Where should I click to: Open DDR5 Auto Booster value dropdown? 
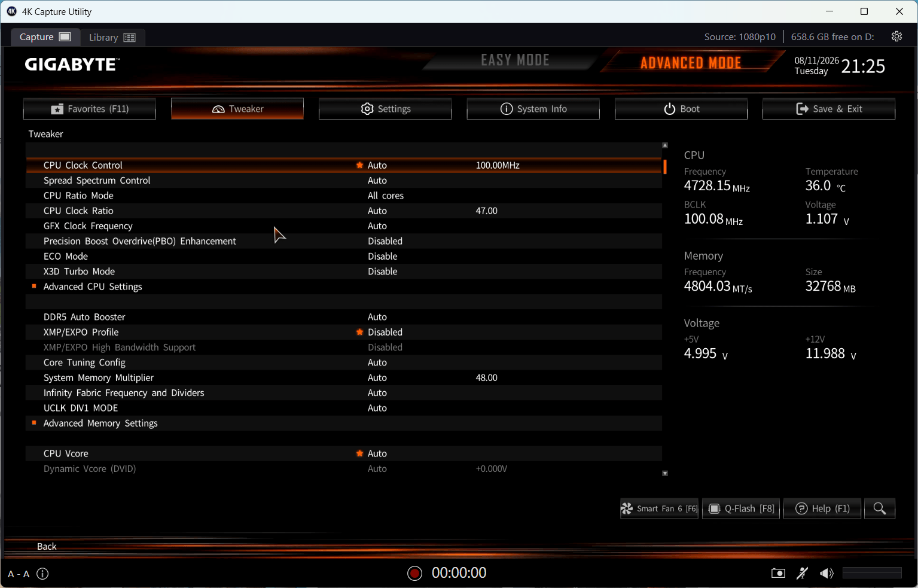[377, 316]
